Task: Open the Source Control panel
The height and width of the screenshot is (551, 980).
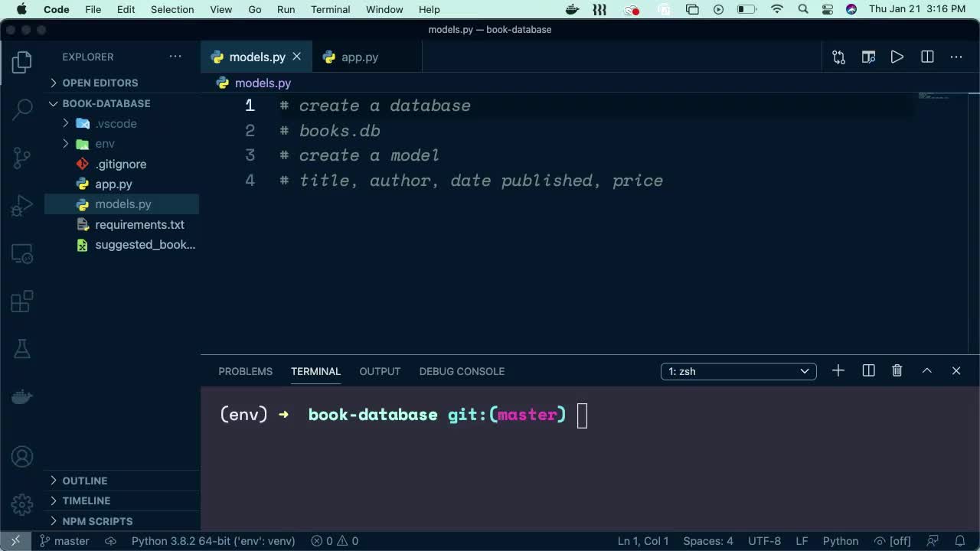Action: tap(21, 157)
